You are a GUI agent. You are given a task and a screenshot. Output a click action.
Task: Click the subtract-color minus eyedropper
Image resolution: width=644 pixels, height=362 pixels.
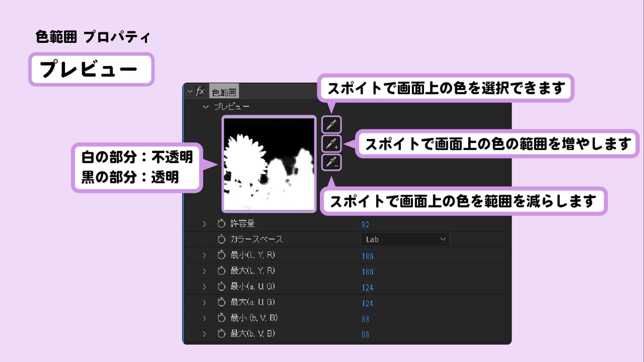[331, 163]
